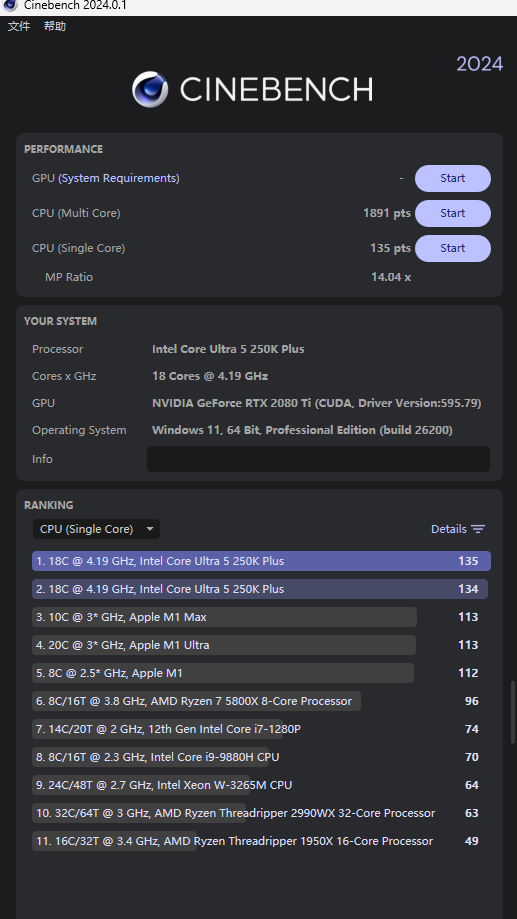Expand the CPU (Single Core) ranking dropdown
Screen dimensions: 517x919
(x=96, y=529)
